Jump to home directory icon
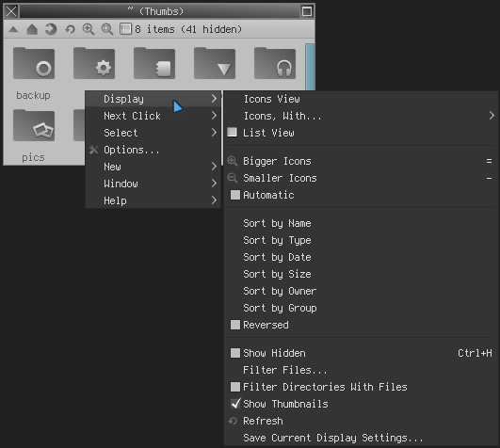Viewport: 500px width, 448px height. pyautogui.click(x=32, y=29)
